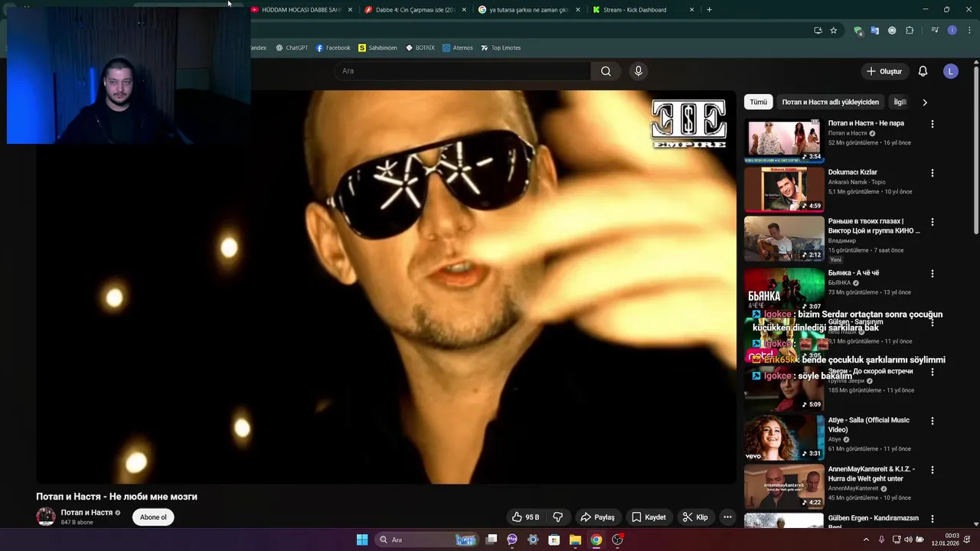Click the Oluştur create button
The width and height of the screenshot is (980, 551).
(x=884, y=71)
